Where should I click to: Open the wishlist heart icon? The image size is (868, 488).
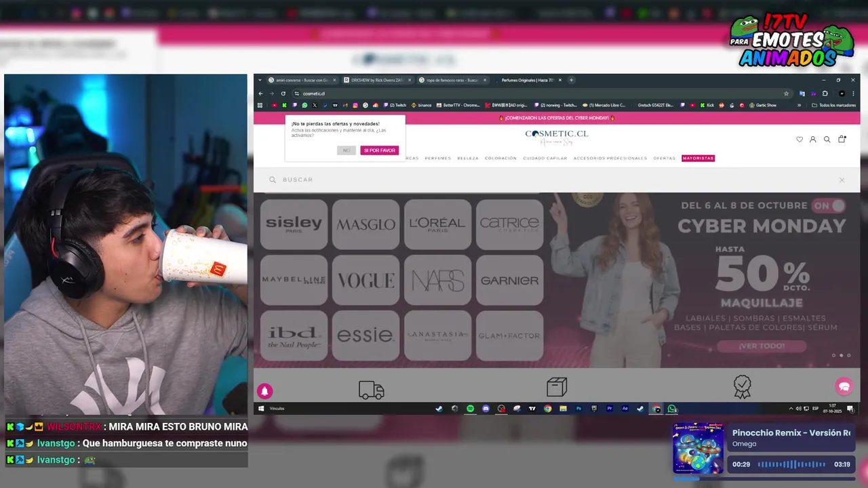pos(800,140)
